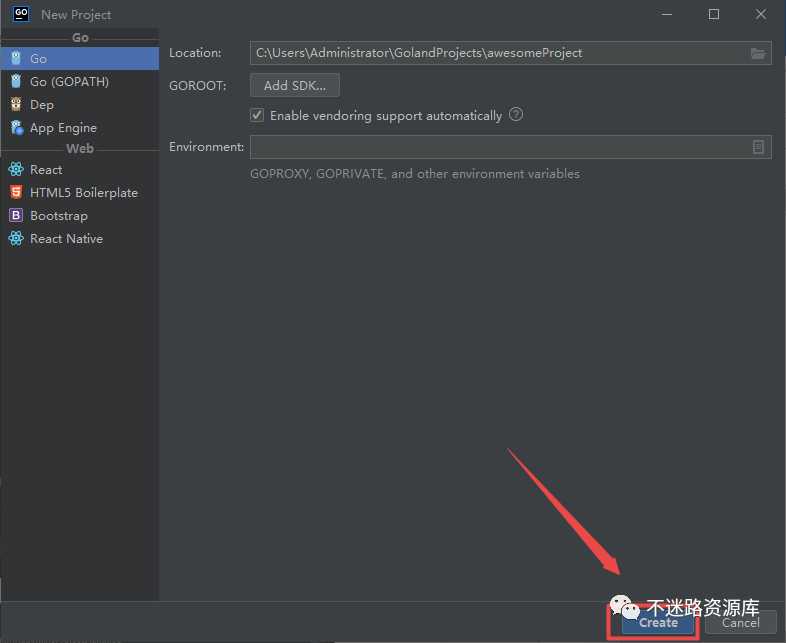Click the Bootstrap B icon
Screen dimensions: 786x643
(16, 215)
